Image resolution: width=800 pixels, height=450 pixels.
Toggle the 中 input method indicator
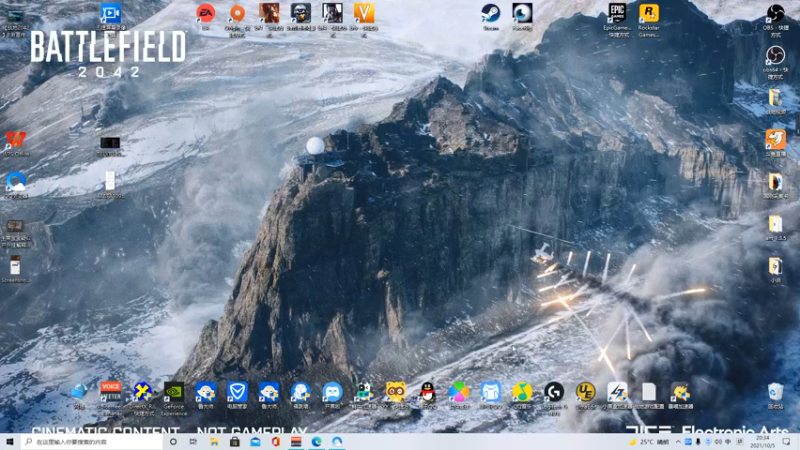pos(728,442)
